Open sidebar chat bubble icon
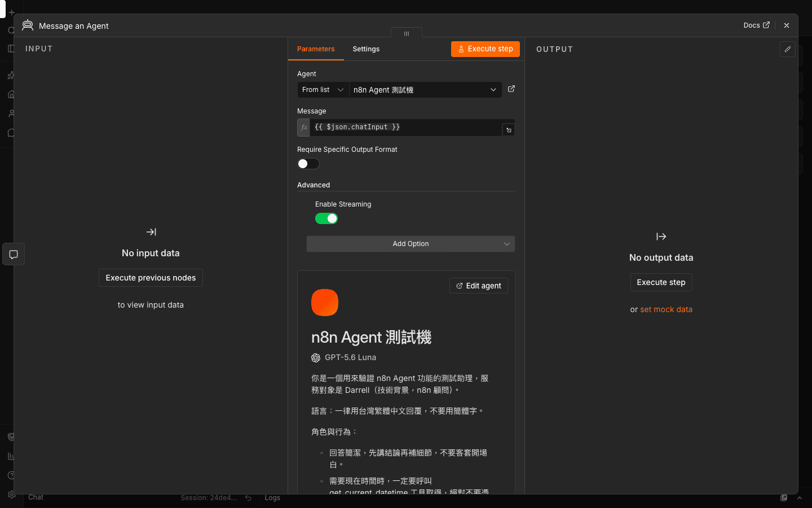This screenshot has width=812, height=508. [x=11, y=133]
